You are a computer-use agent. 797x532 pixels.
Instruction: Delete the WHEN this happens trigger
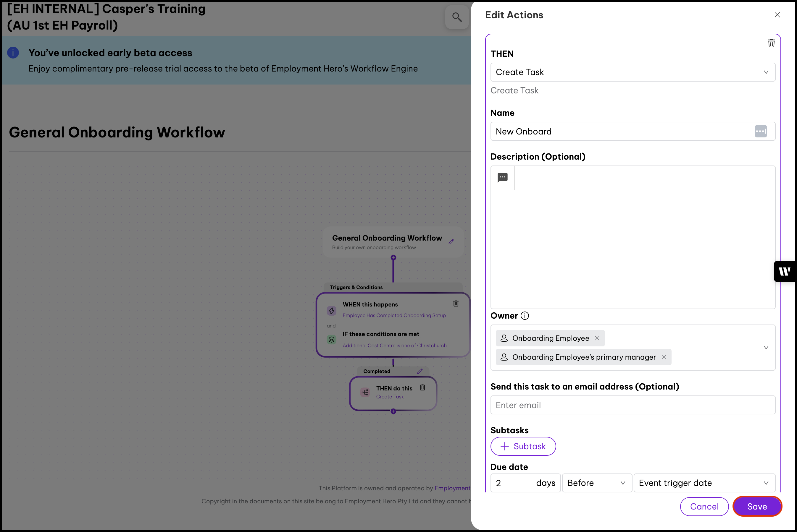click(x=456, y=304)
